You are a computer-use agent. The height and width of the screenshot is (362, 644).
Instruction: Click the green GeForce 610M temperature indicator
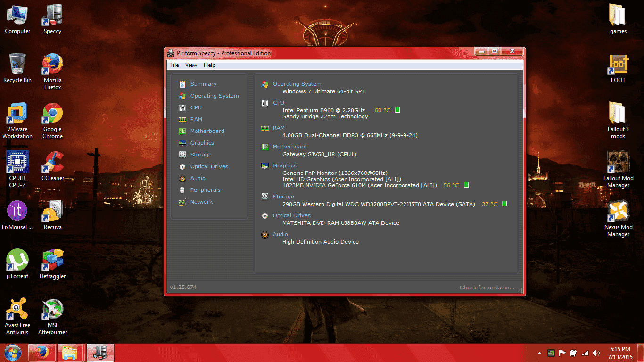coord(466,185)
